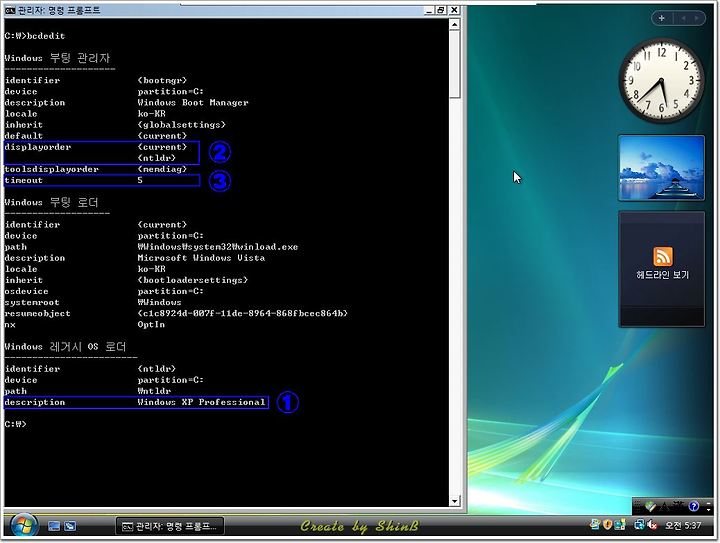Click the orange RSS feed icon
This screenshot has width=720, height=543.
click(x=663, y=256)
